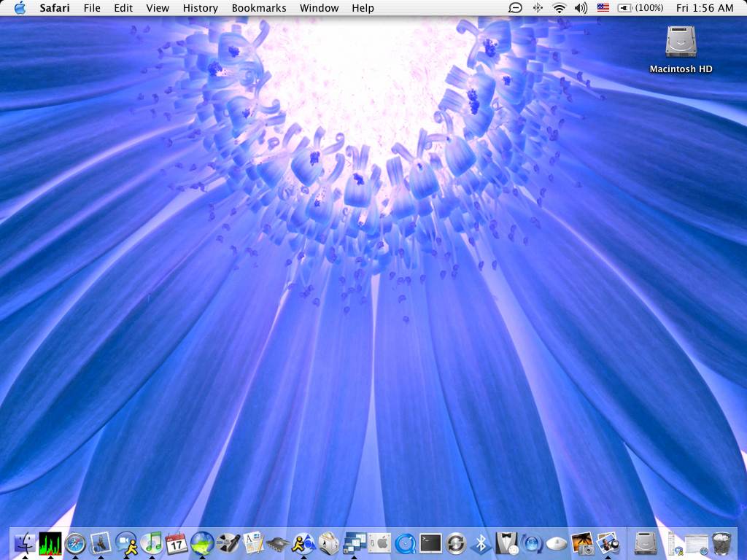747x560 pixels.
Task: Open the AirPort Wi-Fi status menu
Action: 560,8
